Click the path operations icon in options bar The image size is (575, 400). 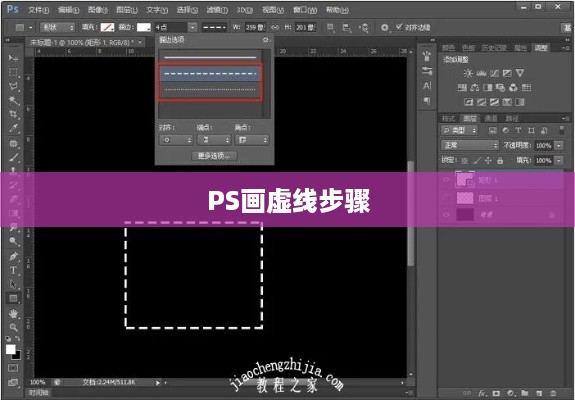[x=330, y=27]
